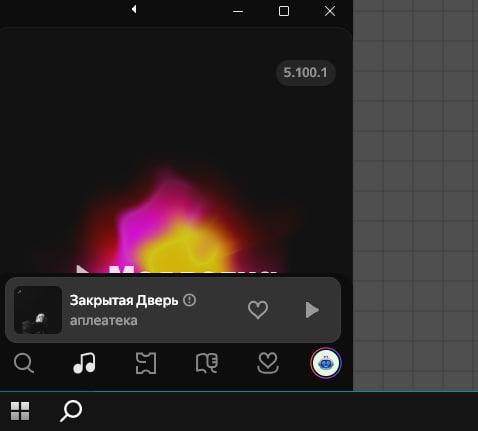Open the collection heart tab
The width and height of the screenshot is (478, 431).
point(268,363)
